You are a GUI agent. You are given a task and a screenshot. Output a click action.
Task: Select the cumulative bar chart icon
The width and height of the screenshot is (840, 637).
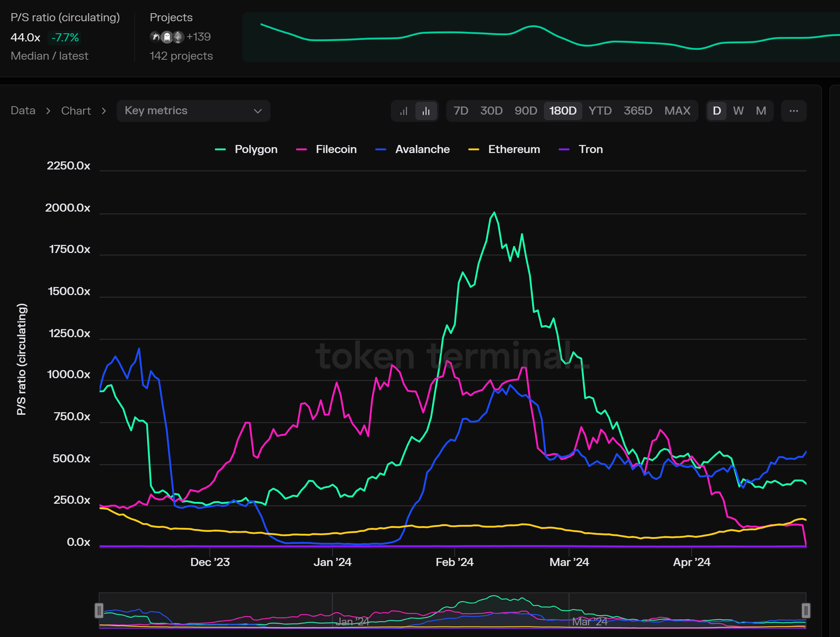point(403,111)
